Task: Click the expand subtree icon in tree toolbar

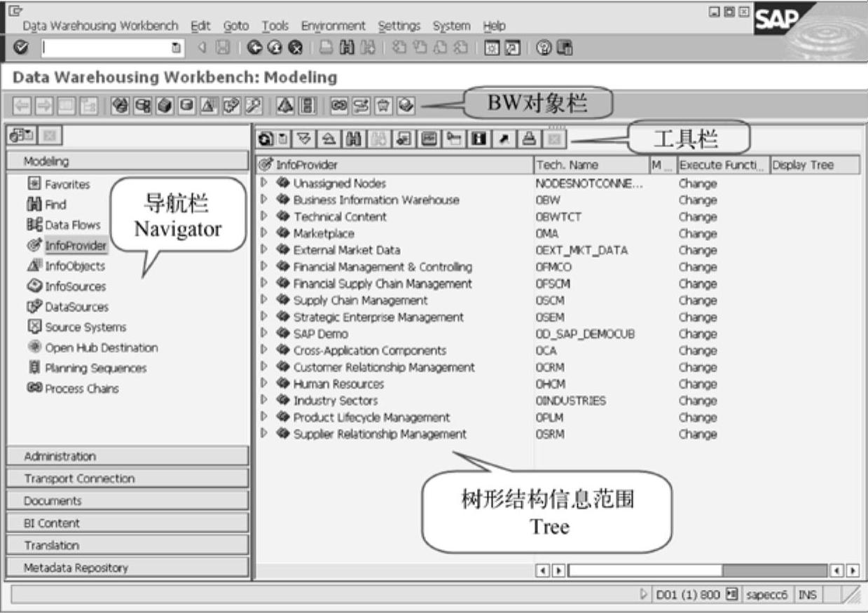Action: click(x=303, y=139)
